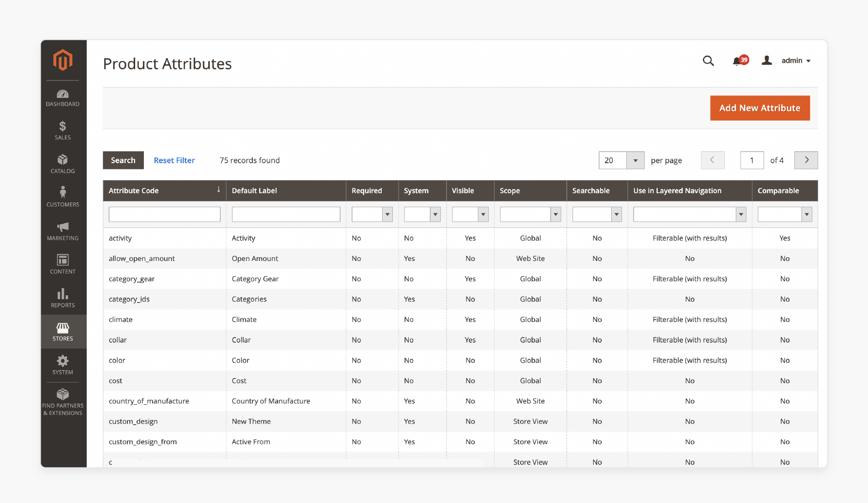868x503 pixels.
Task: Click the Search button
Action: point(123,160)
